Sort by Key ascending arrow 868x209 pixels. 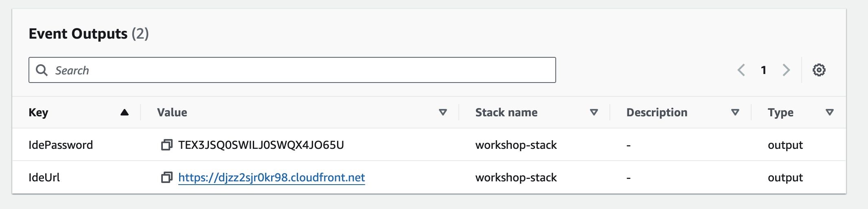pos(125,112)
